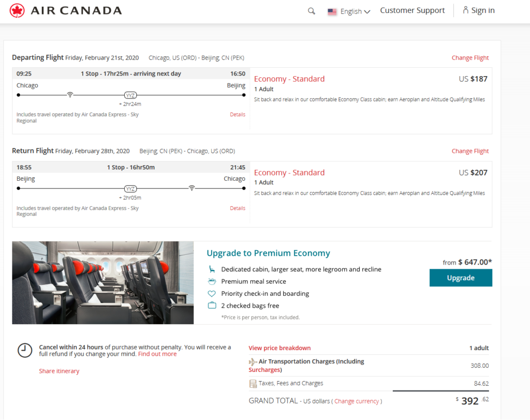Click calculator icon beside Taxes, Fees and Charges
The image size is (530, 420).
[x=253, y=384]
